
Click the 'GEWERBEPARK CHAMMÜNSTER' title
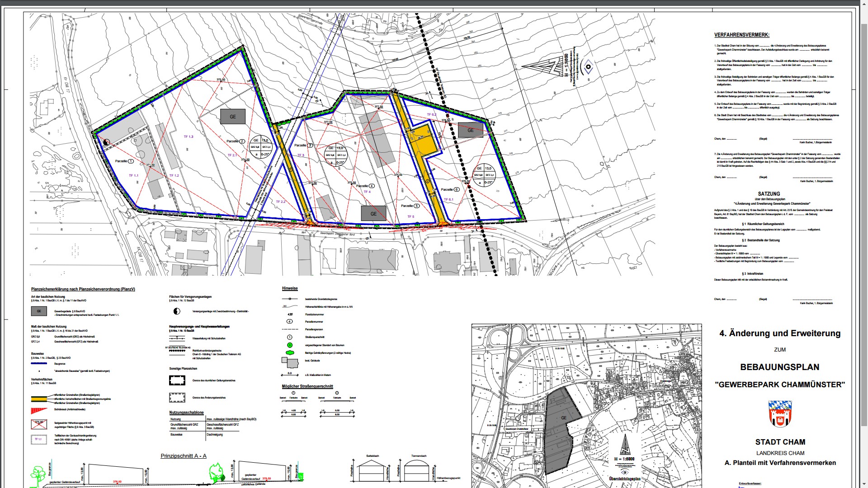pos(780,385)
